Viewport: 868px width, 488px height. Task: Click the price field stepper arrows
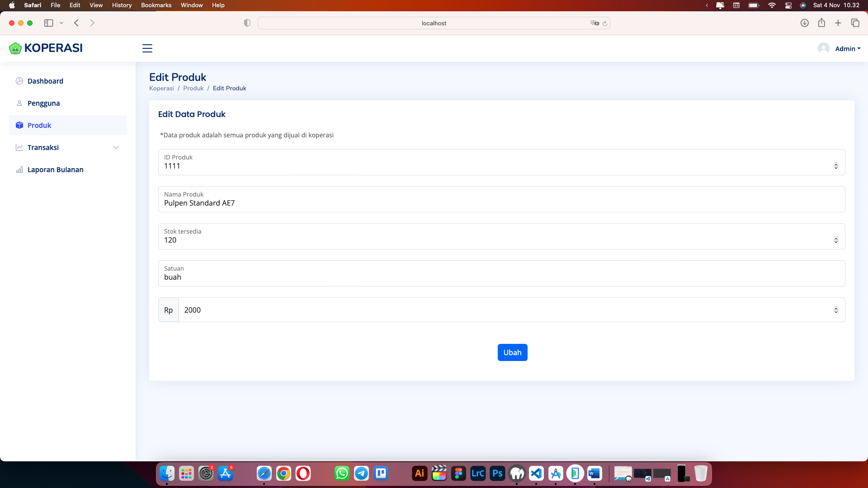836,310
